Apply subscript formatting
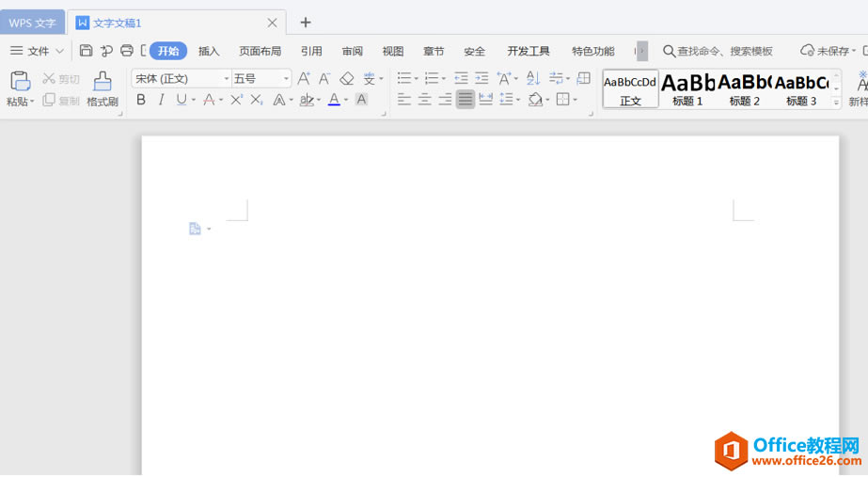The width and height of the screenshot is (868, 477). pos(257,100)
